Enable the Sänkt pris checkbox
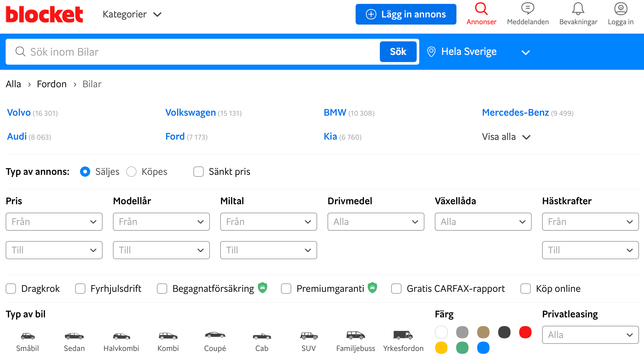 (x=198, y=172)
